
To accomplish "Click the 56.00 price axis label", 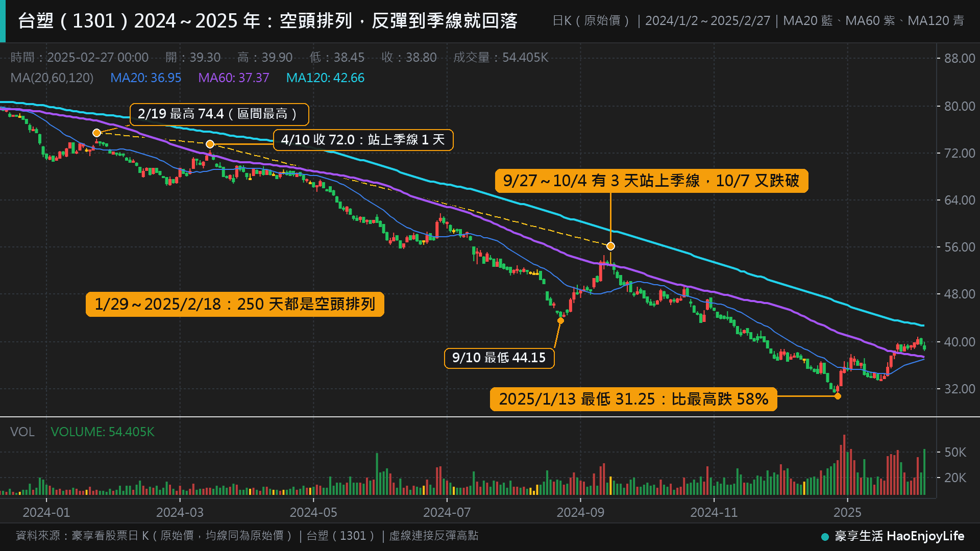I will [960, 247].
